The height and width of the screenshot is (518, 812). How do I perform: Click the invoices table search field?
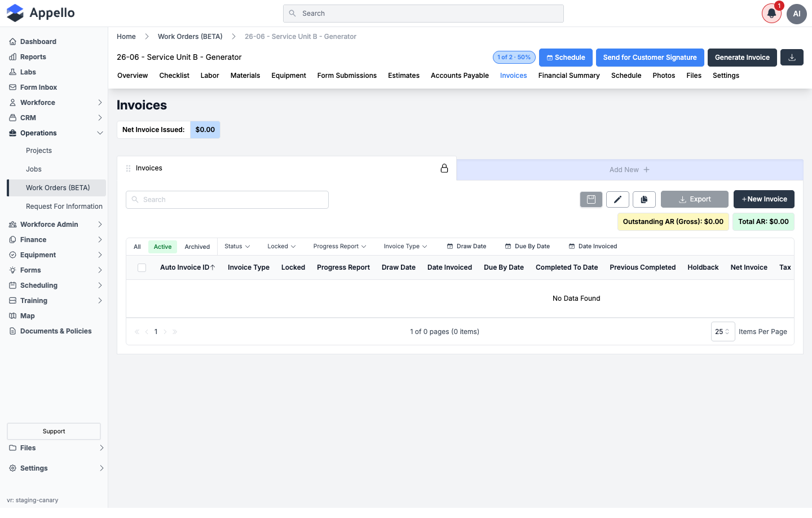click(227, 200)
